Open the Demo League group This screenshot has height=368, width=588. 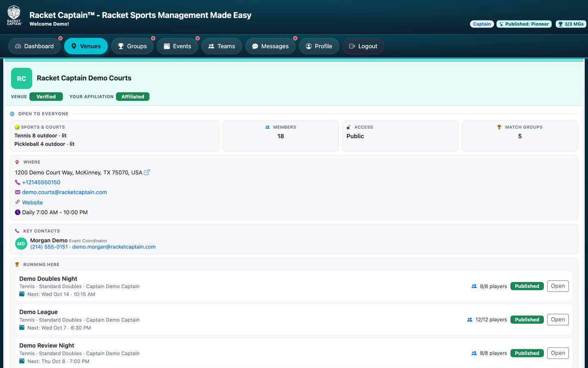point(558,320)
